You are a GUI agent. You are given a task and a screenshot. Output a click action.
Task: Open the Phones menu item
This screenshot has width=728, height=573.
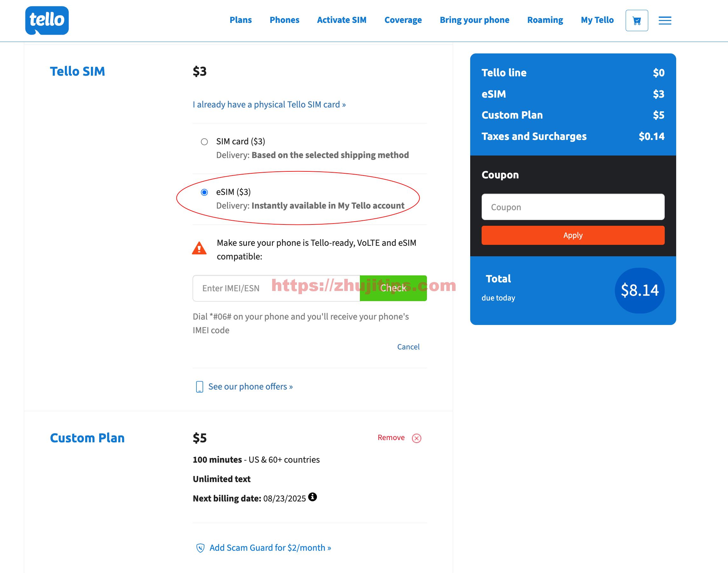(x=284, y=20)
